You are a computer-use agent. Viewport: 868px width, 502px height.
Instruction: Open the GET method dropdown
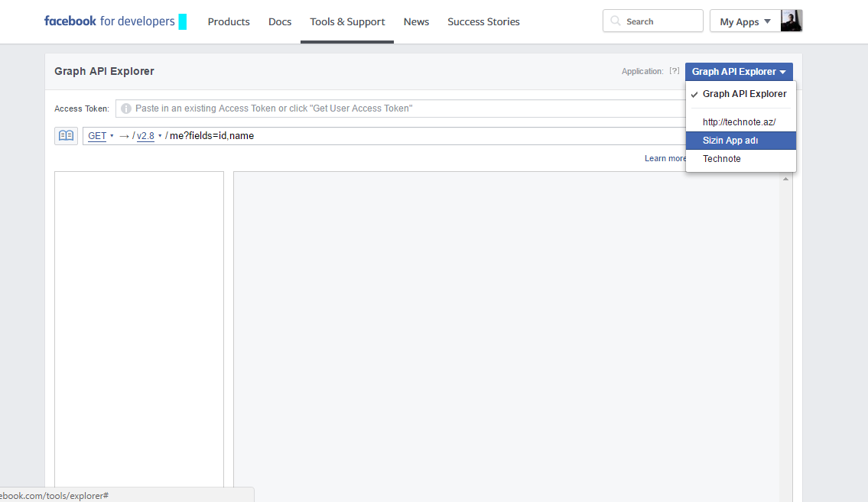coord(100,136)
